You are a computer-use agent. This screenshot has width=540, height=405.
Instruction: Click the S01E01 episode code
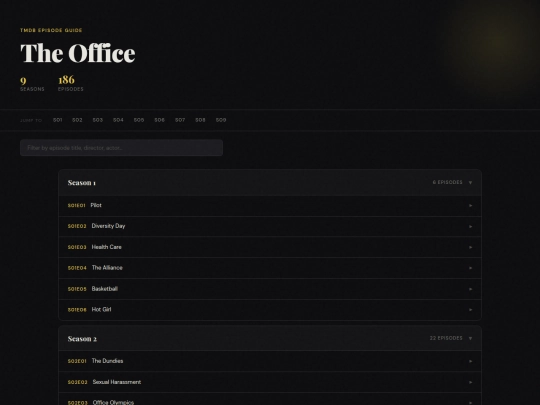coord(76,206)
